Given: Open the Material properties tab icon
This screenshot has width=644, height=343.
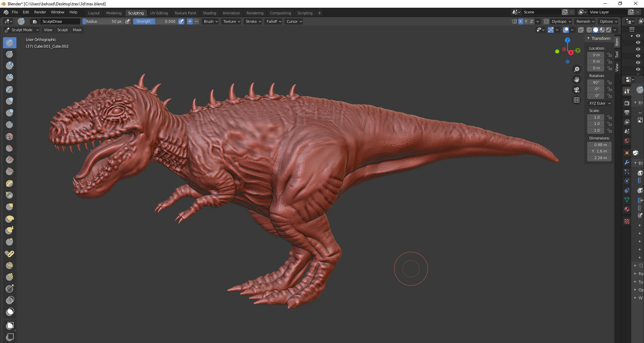Looking at the screenshot, I should tap(627, 209).
